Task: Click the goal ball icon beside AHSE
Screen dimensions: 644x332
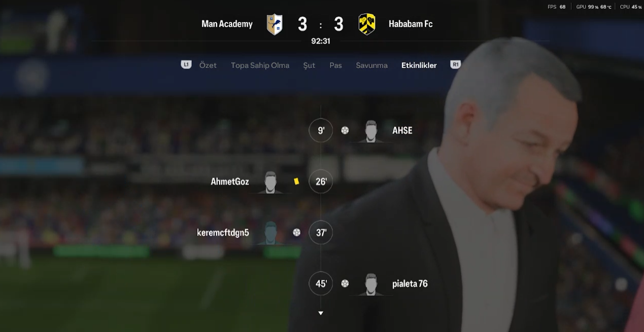Action: [x=345, y=131]
